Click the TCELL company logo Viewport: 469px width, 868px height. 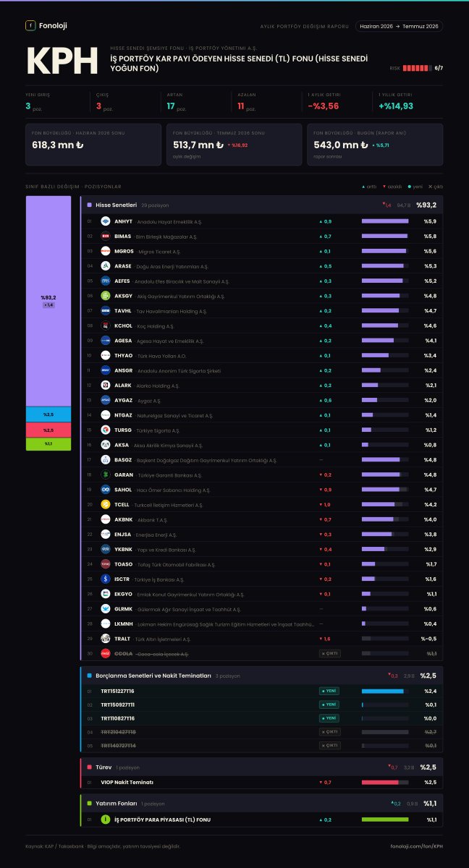point(105,504)
